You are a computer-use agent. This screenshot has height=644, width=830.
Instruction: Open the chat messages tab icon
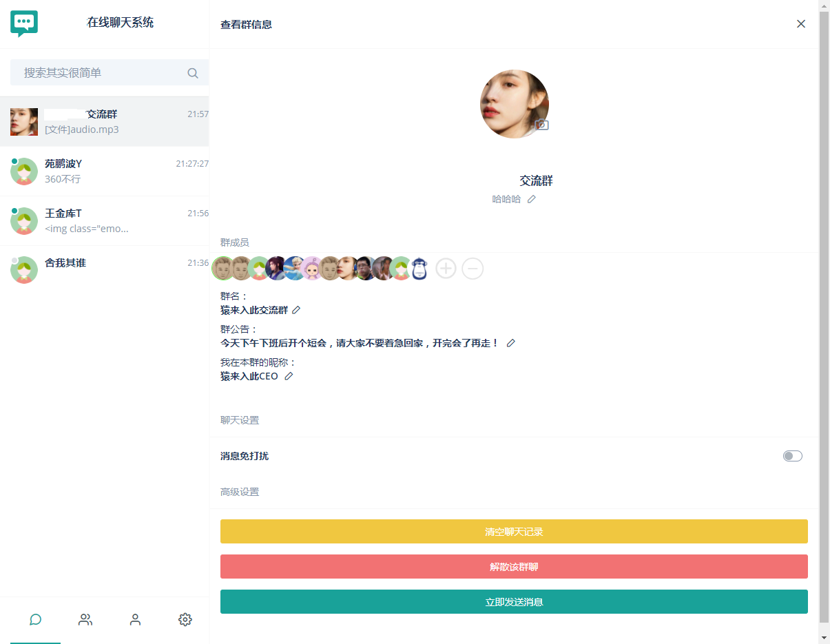tap(36, 619)
